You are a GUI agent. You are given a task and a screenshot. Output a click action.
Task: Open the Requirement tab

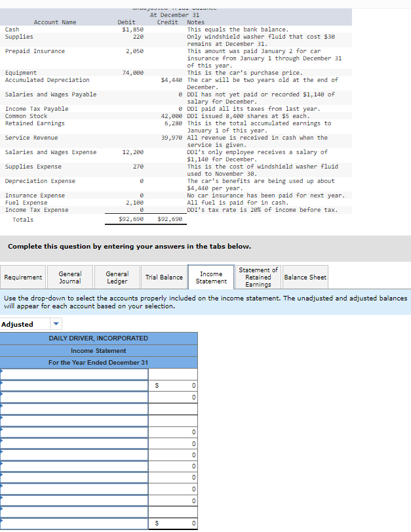(x=23, y=277)
